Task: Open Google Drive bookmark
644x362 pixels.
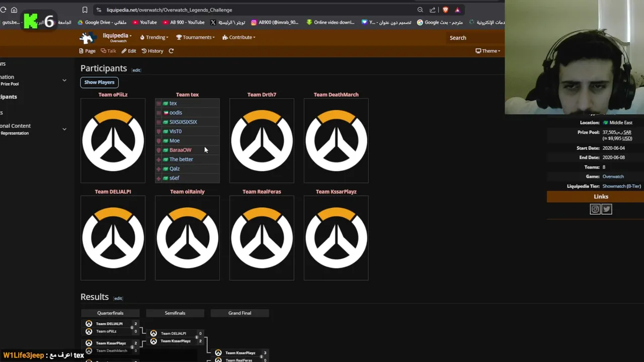Action: coord(101,22)
